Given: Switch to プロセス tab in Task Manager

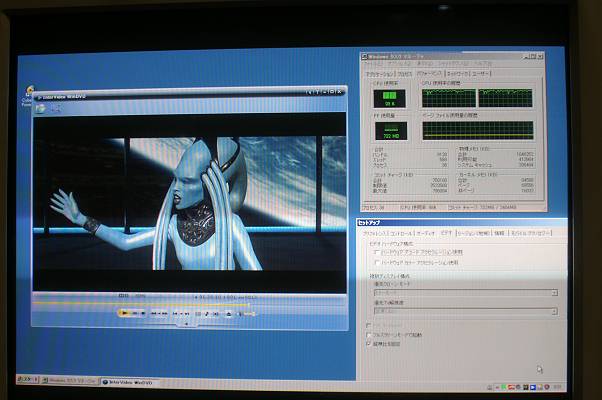Looking at the screenshot, I should point(405,74).
